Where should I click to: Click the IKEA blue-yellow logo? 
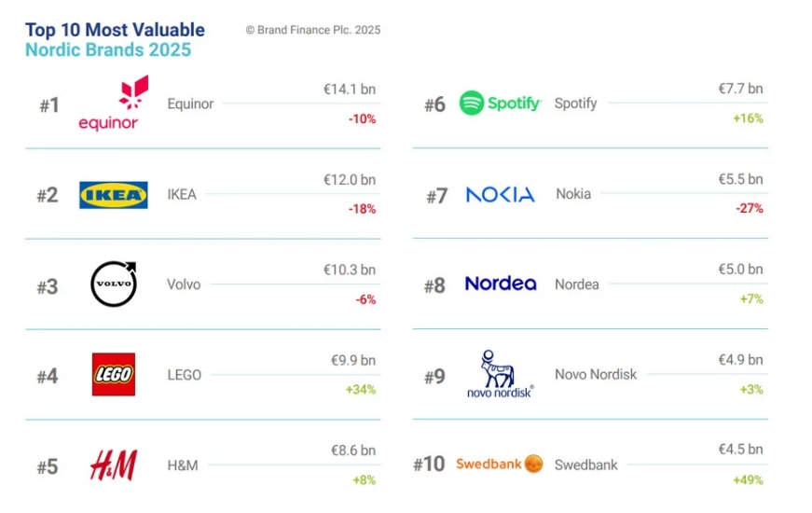coord(113,195)
